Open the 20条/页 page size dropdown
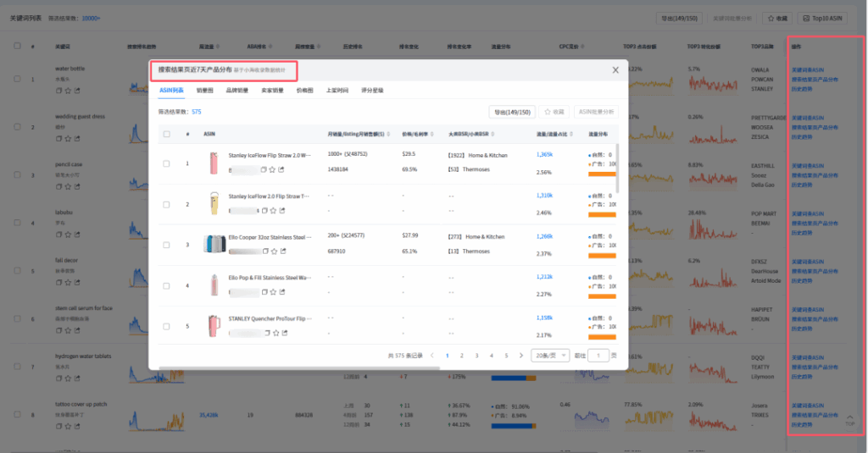This screenshot has height=453, width=868. point(550,356)
